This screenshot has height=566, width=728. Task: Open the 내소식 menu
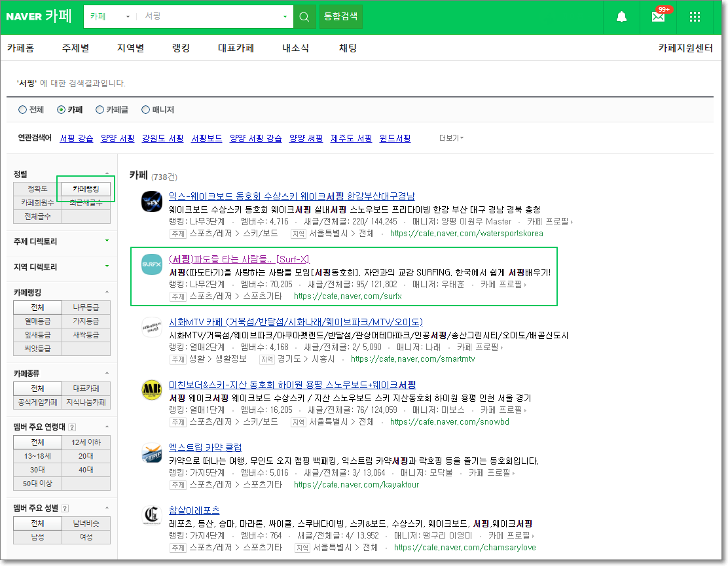pos(295,48)
